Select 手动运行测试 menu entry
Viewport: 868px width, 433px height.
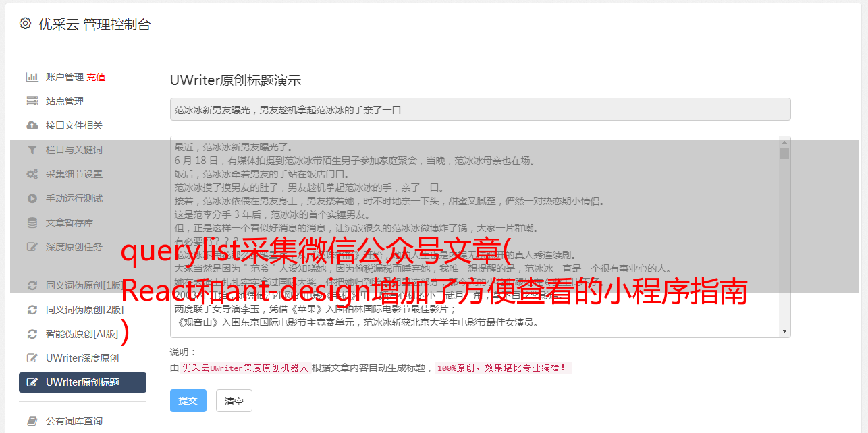click(74, 198)
